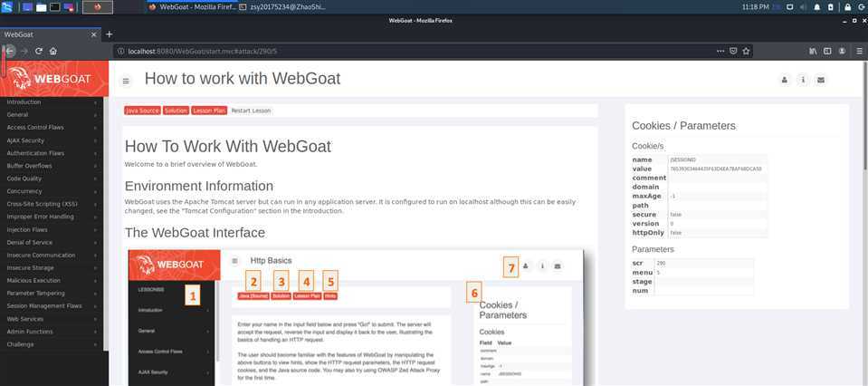The width and height of the screenshot is (868, 386).
Task: Save page to Pocket
Action: point(733,51)
